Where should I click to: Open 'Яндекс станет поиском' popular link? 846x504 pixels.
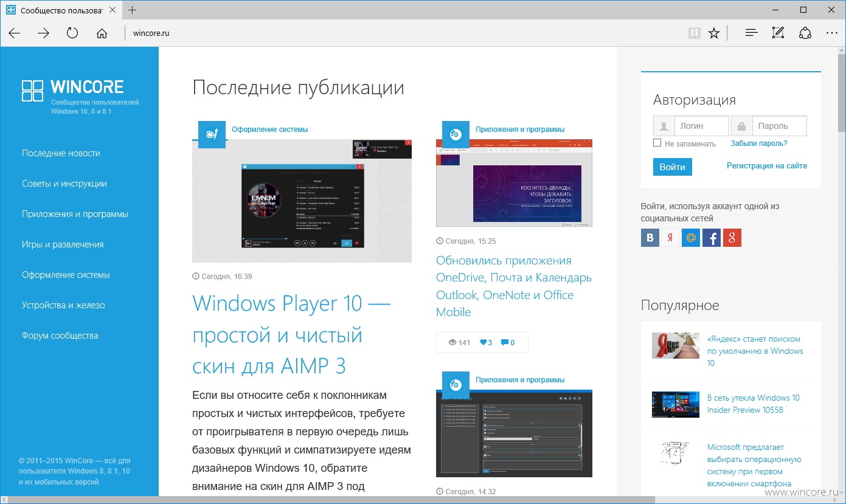click(755, 351)
